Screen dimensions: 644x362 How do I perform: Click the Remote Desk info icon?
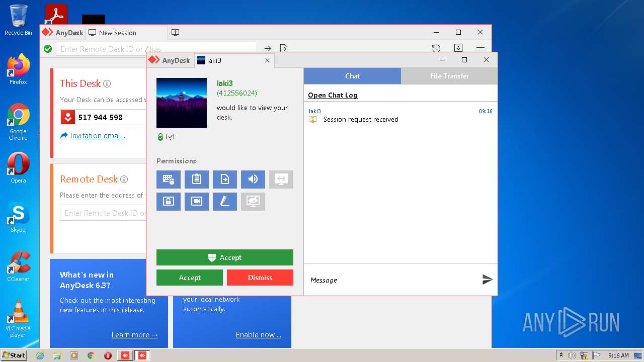[124, 179]
